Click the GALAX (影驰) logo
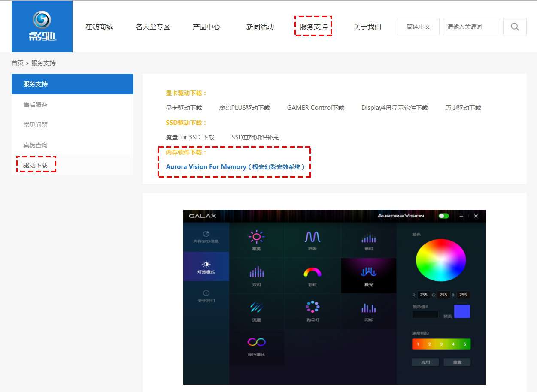Viewport: 537px width, 392px height. 42,27
